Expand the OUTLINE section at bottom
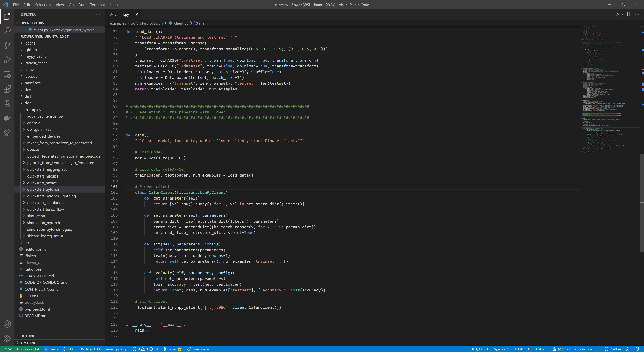 (28, 336)
